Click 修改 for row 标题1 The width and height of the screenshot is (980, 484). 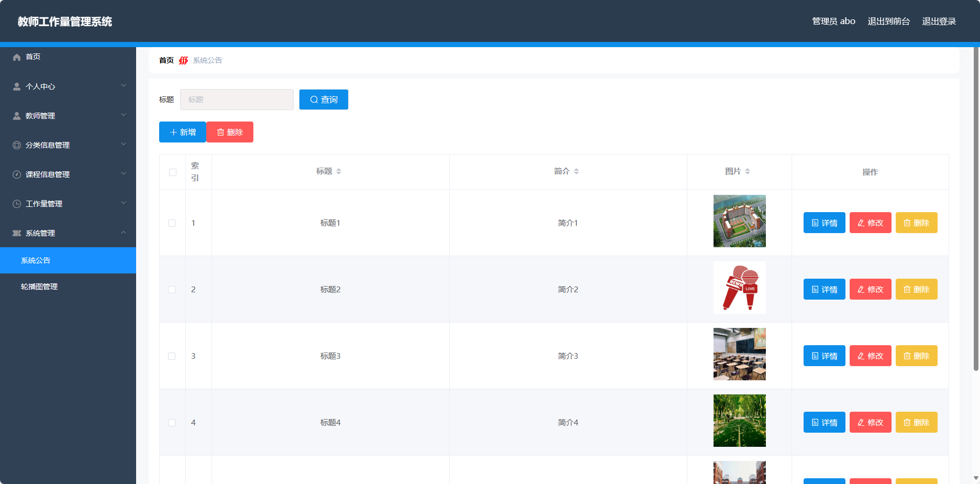(x=870, y=223)
